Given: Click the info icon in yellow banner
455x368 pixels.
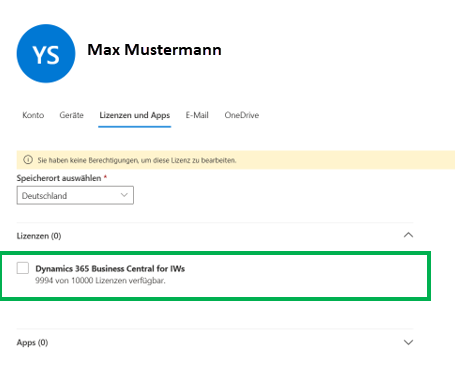Looking at the screenshot, I should pos(28,160).
